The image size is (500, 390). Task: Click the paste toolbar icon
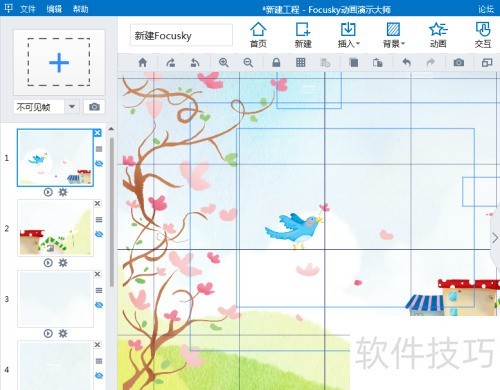coord(378,62)
